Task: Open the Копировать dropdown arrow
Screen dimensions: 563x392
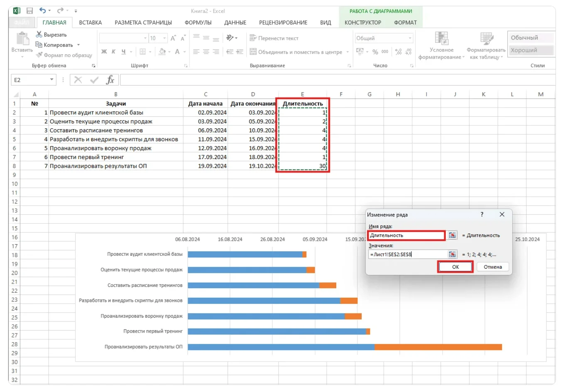Action: click(78, 45)
